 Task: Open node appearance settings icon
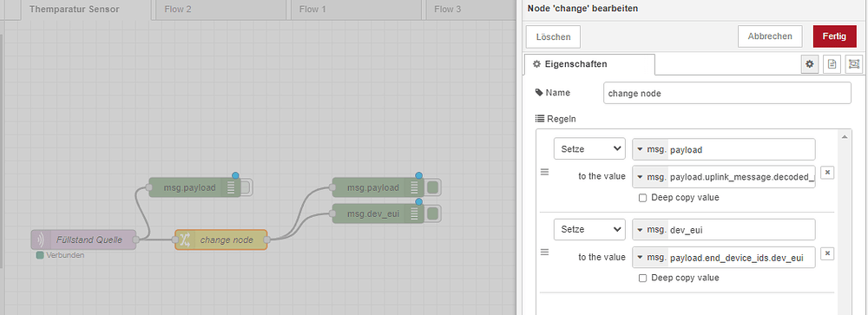(853, 64)
